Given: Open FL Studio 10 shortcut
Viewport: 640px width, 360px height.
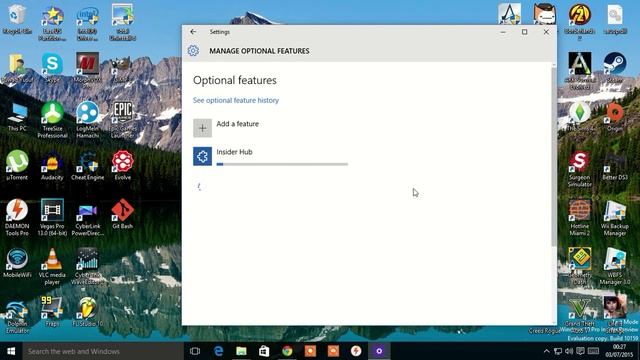Looking at the screenshot, I should [87, 311].
